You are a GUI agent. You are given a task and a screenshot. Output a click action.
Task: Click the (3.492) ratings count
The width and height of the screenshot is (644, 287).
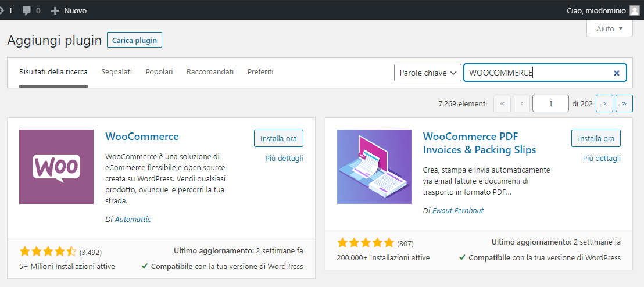coord(91,252)
